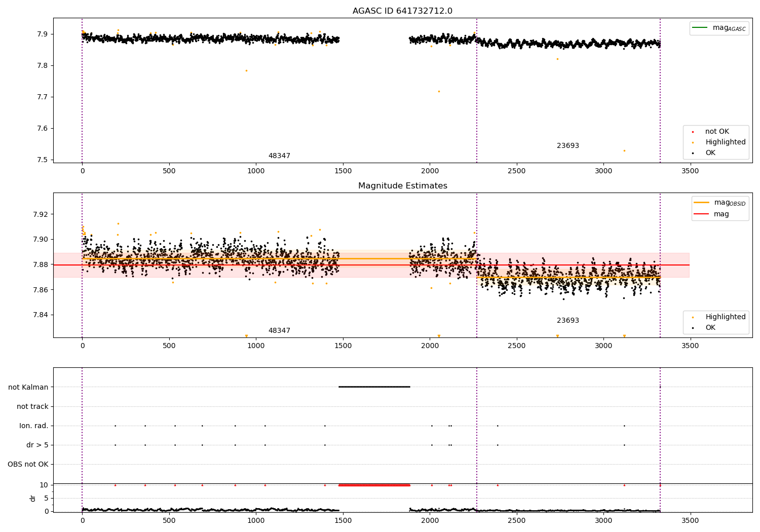Image resolution: width=760 pixels, height=532 pixels.
Task: Click obsid label 48347 in Magnitude Estimates plot
Action: [x=279, y=331]
